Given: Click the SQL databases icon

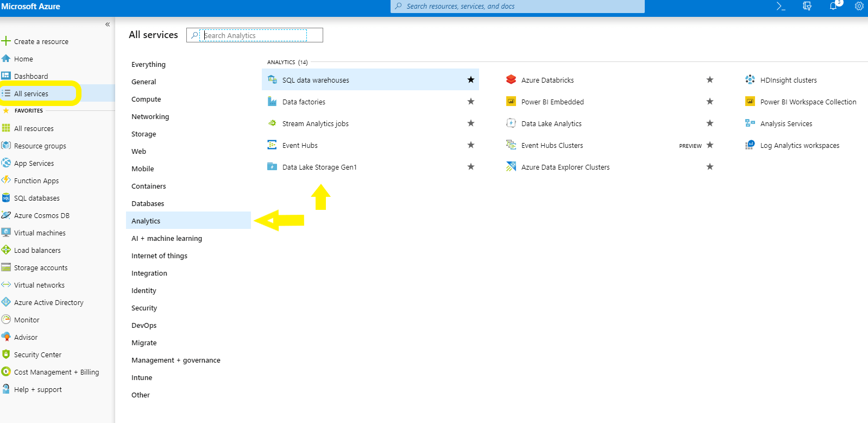Looking at the screenshot, I should click(6, 198).
